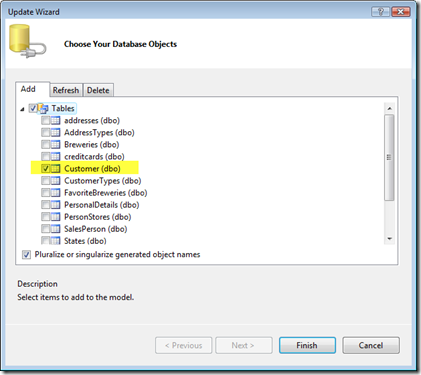This screenshot has height=375, width=421.
Task: Click the Finish button
Action: [307, 345]
